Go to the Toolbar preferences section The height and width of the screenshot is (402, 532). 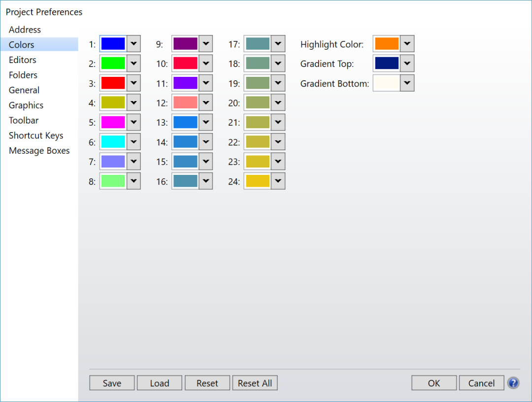[x=24, y=120]
